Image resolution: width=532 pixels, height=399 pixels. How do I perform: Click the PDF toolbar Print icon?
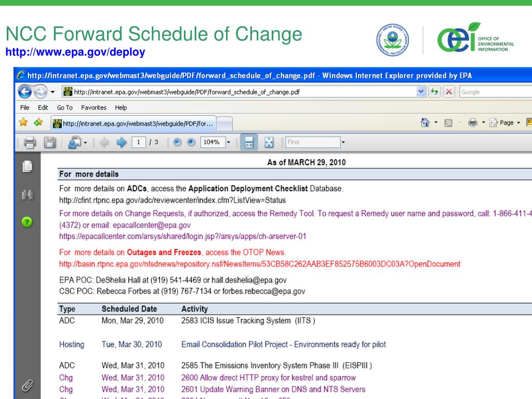[x=30, y=142]
